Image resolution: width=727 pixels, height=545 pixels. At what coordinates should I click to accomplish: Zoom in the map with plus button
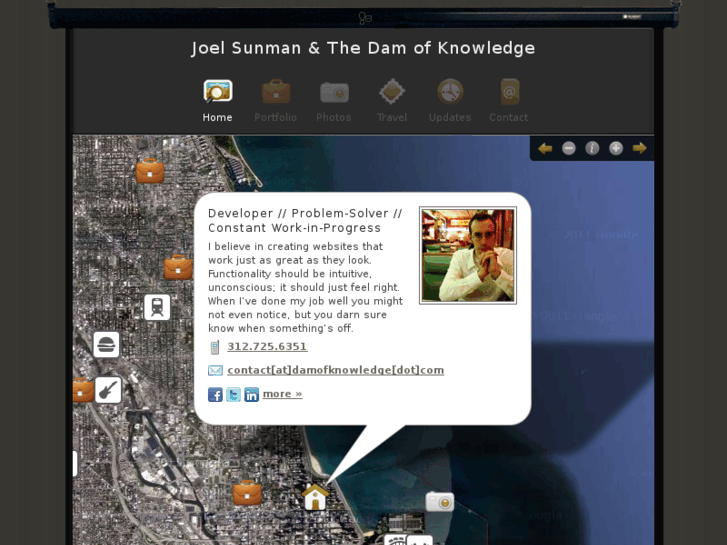(x=616, y=148)
